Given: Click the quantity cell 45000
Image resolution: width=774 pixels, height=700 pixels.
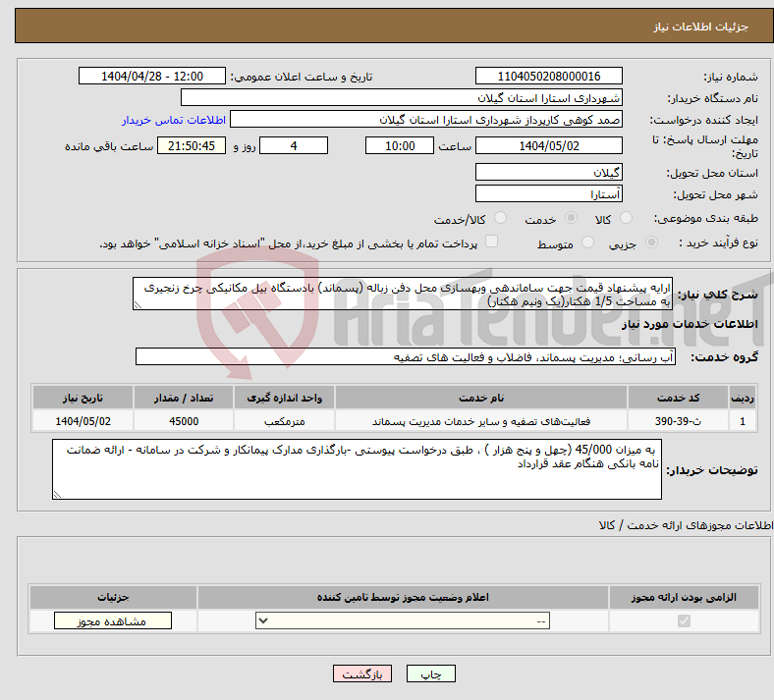Looking at the screenshot, I should pos(184,421).
